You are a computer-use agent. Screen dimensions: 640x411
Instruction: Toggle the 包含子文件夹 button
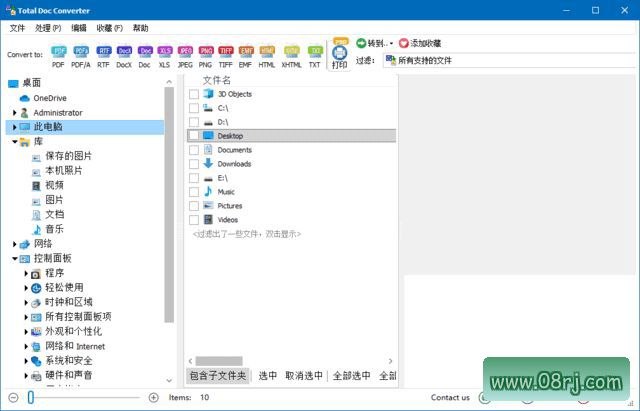(x=218, y=375)
